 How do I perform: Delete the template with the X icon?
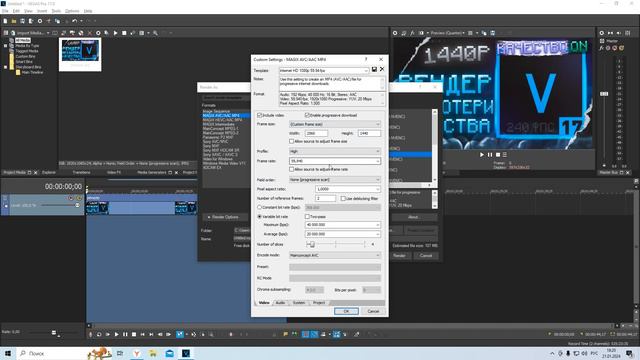[x=382, y=70]
